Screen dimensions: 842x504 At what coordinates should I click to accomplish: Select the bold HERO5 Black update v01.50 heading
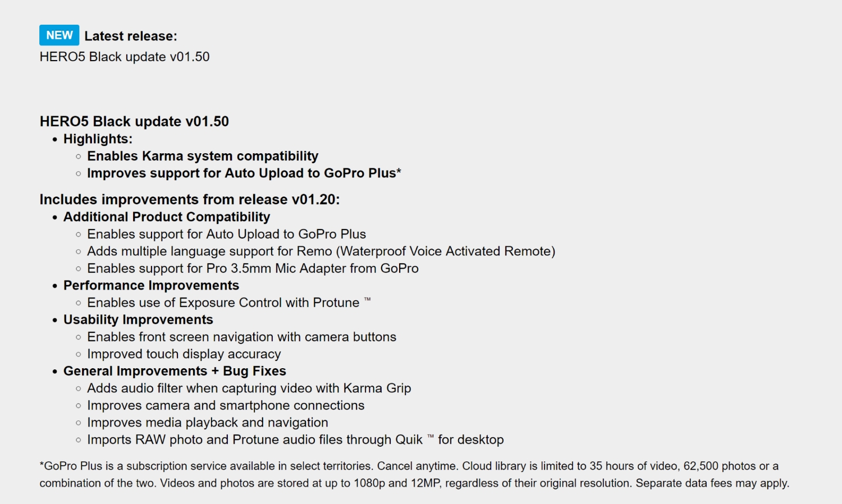pyautogui.click(x=134, y=121)
